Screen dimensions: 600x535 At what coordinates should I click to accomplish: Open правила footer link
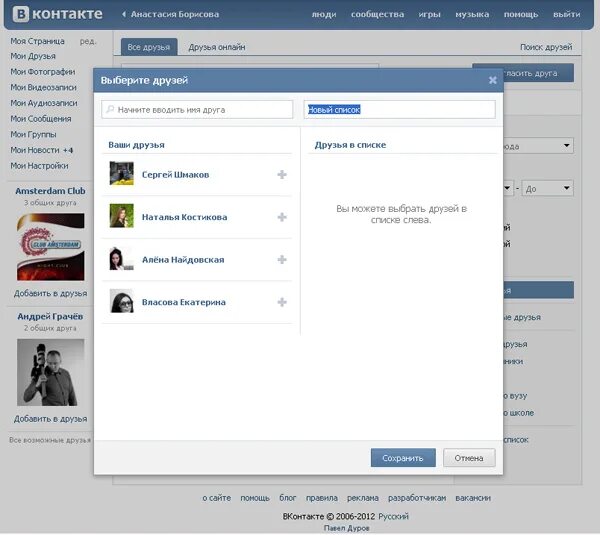(x=322, y=498)
